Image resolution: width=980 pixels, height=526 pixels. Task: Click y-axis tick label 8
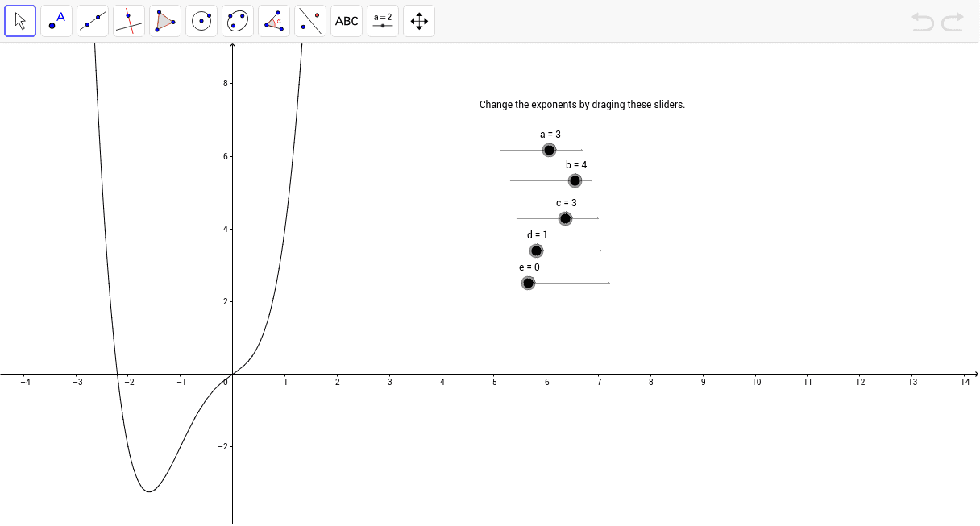coord(226,84)
